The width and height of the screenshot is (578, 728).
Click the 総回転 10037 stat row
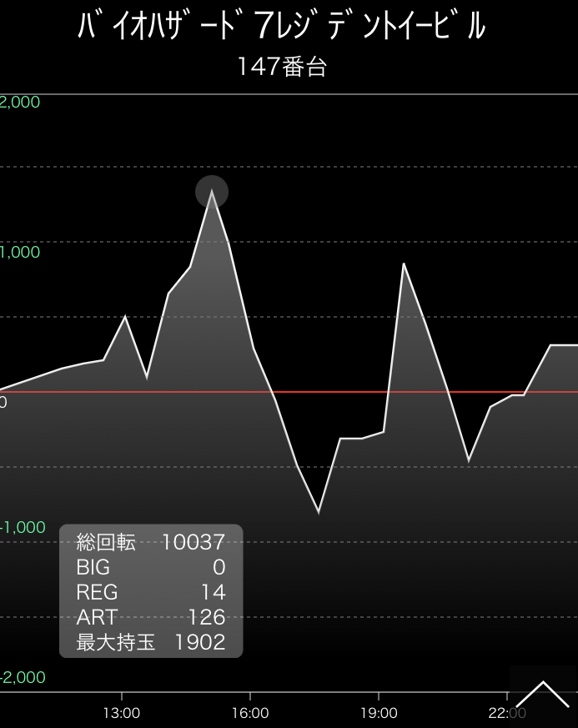click(x=151, y=542)
